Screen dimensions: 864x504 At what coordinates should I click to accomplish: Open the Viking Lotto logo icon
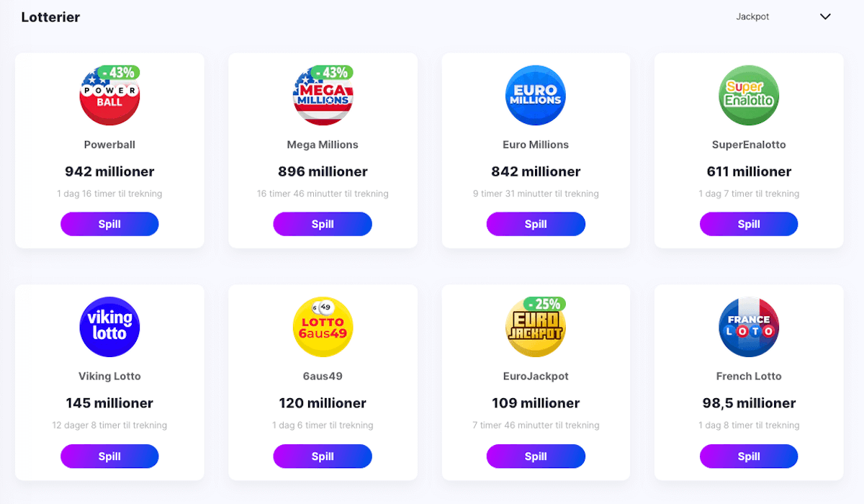(109, 327)
